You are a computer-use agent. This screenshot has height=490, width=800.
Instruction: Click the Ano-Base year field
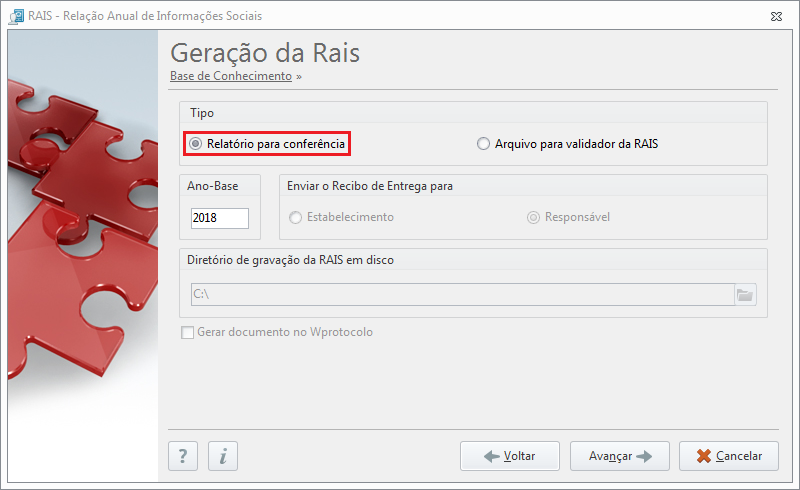(220, 218)
